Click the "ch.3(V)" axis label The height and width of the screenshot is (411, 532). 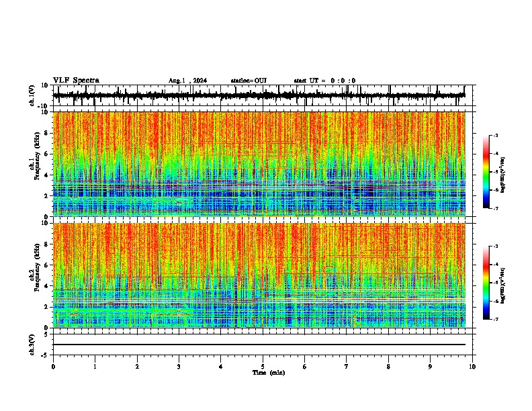click(32, 345)
